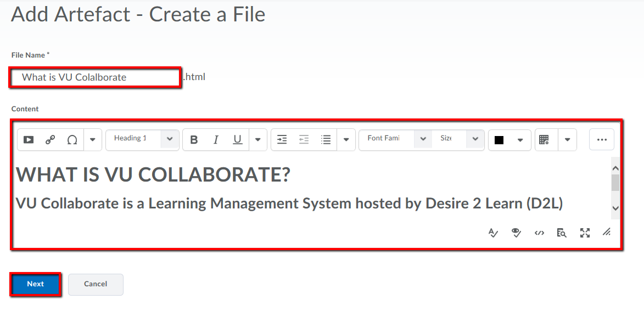Insert a table with grid icon
Viewport: 644px width, 311px height.
[544, 140]
